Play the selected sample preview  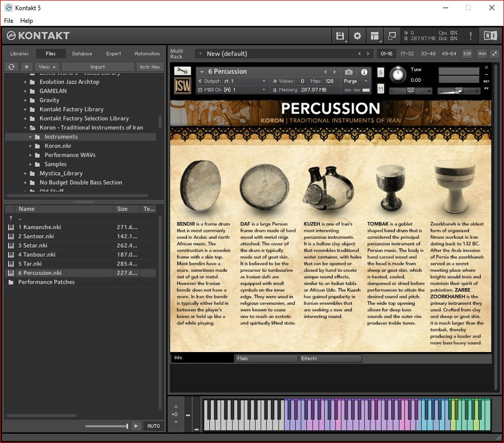coord(136,426)
